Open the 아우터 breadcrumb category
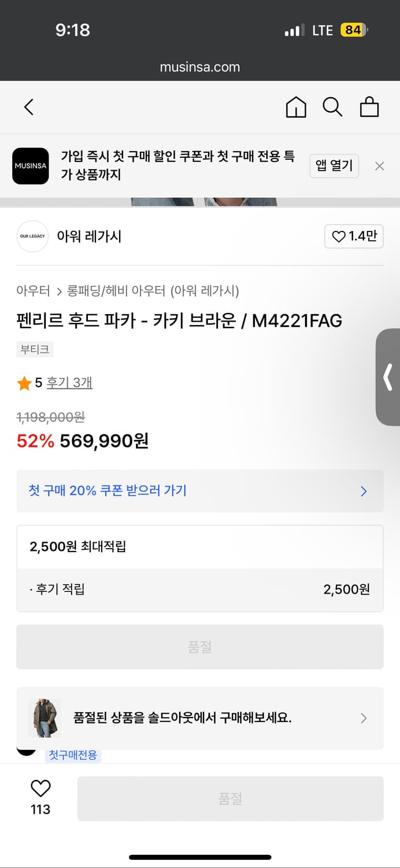 click(33, 290)
